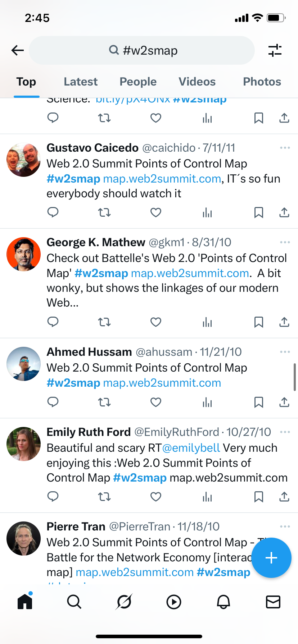Open George K. Mathew's profile picture
The image size is (298, 644).
pos(24,254)
